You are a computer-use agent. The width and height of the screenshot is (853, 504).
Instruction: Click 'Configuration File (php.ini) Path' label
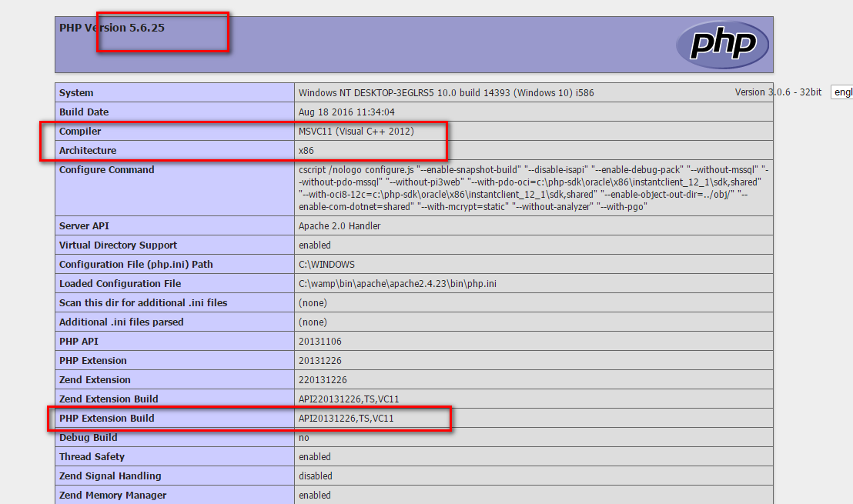136,264
